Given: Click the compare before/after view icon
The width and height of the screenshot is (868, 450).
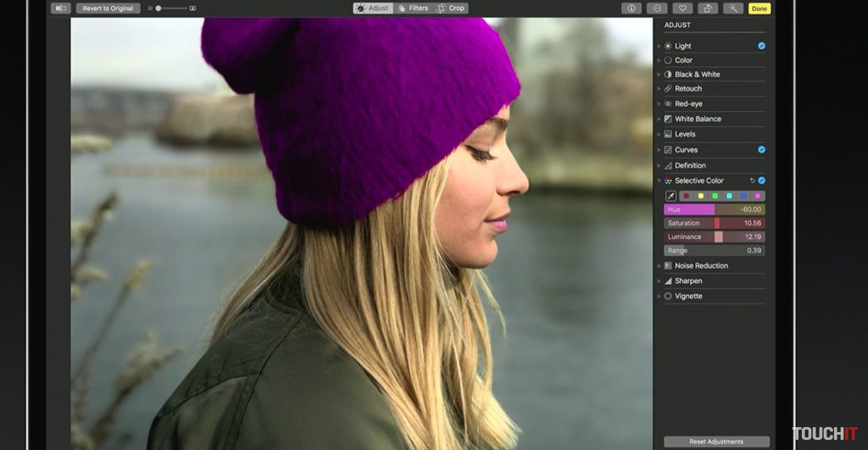Looking at the screenshot, I should coord(60,8).
